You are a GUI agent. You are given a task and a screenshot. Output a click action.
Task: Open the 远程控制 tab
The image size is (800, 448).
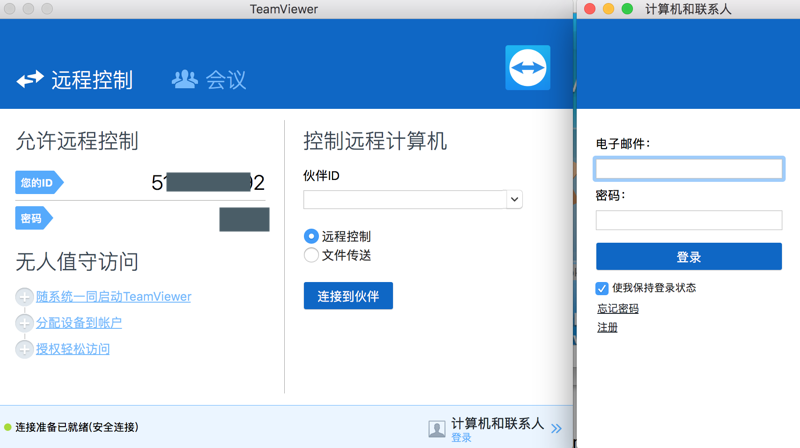coord(74,80)
